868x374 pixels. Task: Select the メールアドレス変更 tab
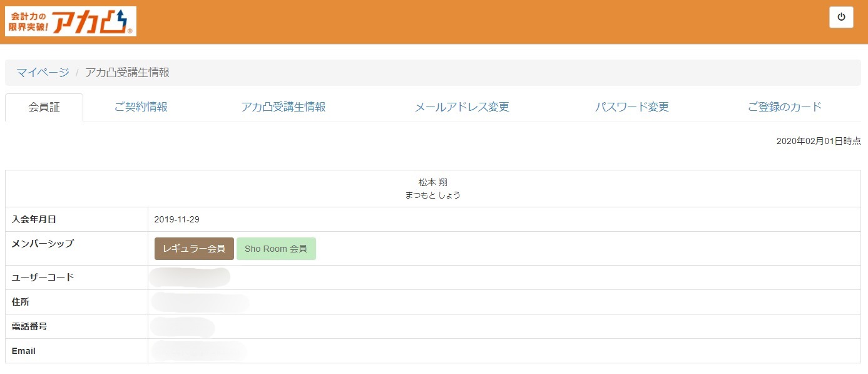point(462,106)
